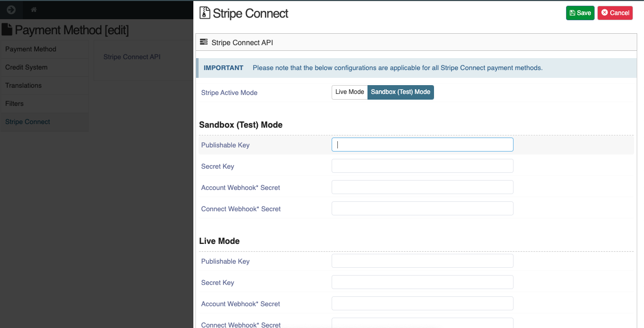
Task: Focus Live Mode Publishable Key field
Action: [x=423, y=261]
